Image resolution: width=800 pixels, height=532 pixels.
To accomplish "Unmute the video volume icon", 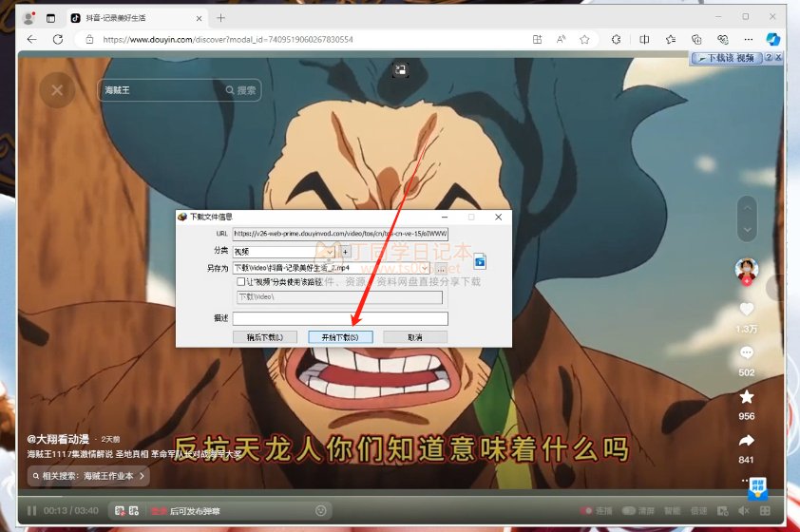I will [x=744, y=510].
